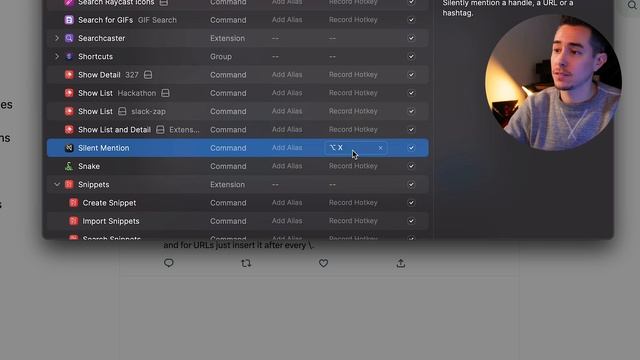Select the Searchcaster row name

pos(102,38)
